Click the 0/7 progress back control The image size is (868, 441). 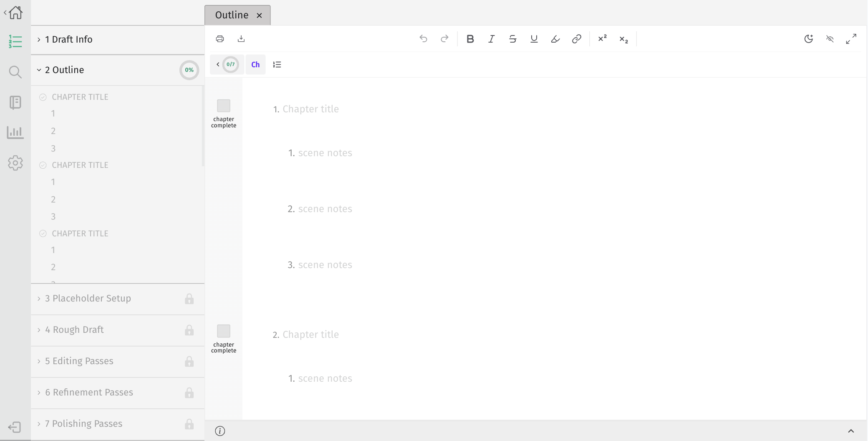click(227, 64)
